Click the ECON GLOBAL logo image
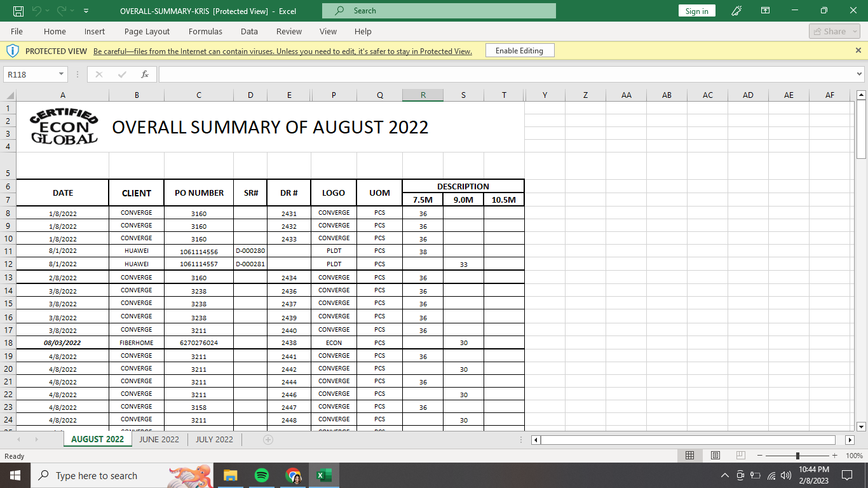Screen dimensions: 868x488 pos(64,126)
